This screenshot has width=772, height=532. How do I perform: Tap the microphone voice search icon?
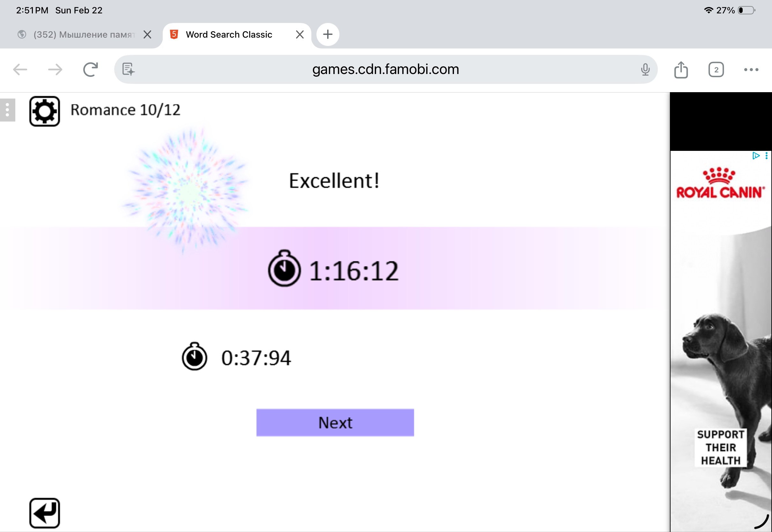pos(645,70)
